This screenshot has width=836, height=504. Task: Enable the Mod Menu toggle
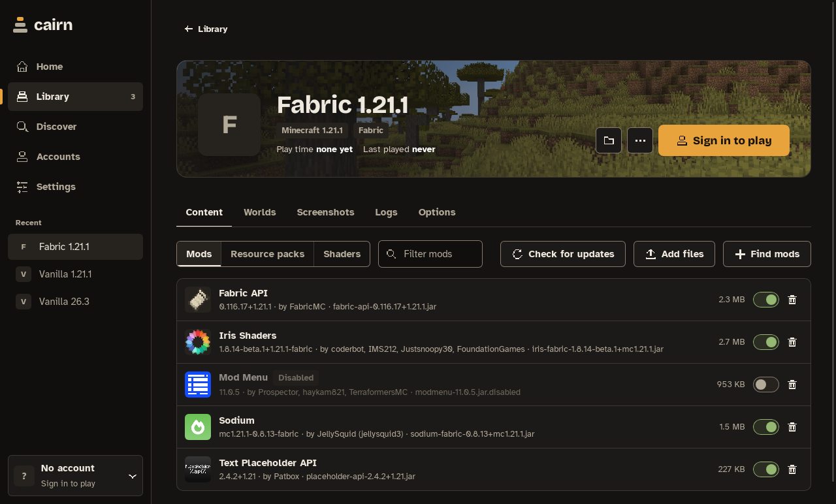click(x=766, y=385)
